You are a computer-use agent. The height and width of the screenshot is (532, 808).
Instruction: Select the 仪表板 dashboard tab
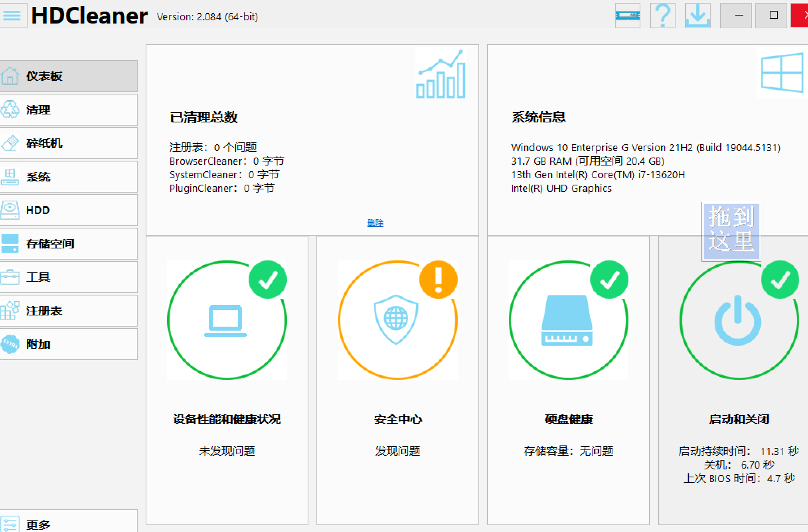pyautogui.click(x=69, y=76)
